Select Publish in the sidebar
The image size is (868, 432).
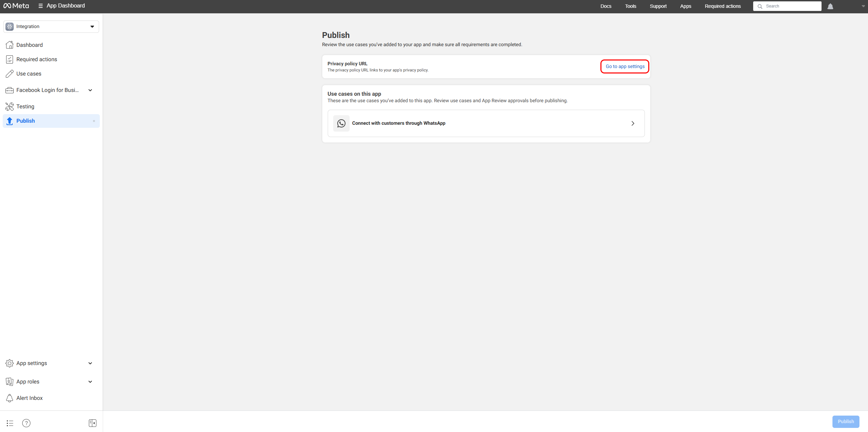pyautogui.click(x=51, y=121)
